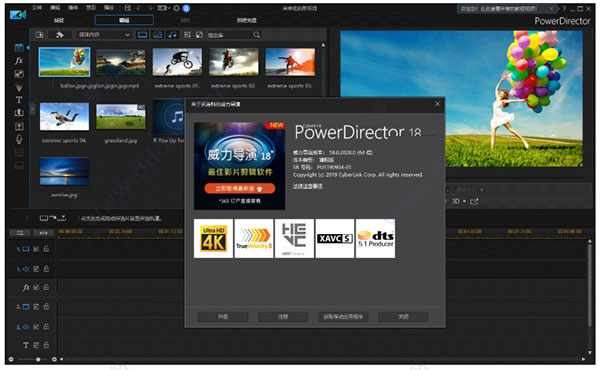The height and width of the screenshot is (370, 600).
Task: Toggle show audio files filter in library
Action: 173,35
